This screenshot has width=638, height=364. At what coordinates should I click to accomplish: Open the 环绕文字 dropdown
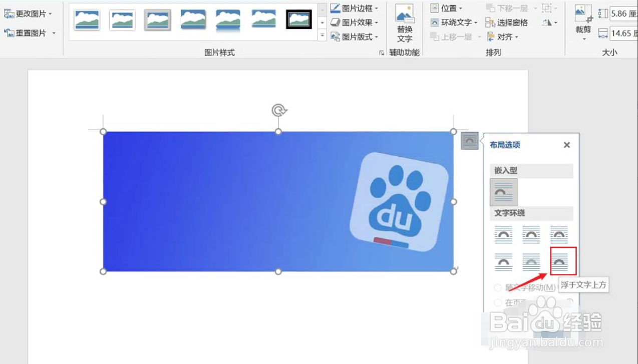454,23
